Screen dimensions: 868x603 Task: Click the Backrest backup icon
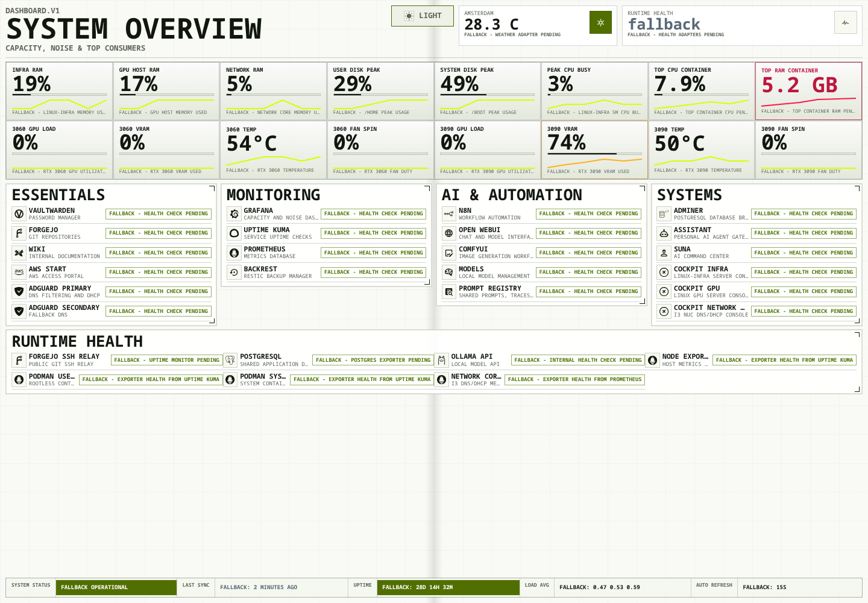(234, 272)
